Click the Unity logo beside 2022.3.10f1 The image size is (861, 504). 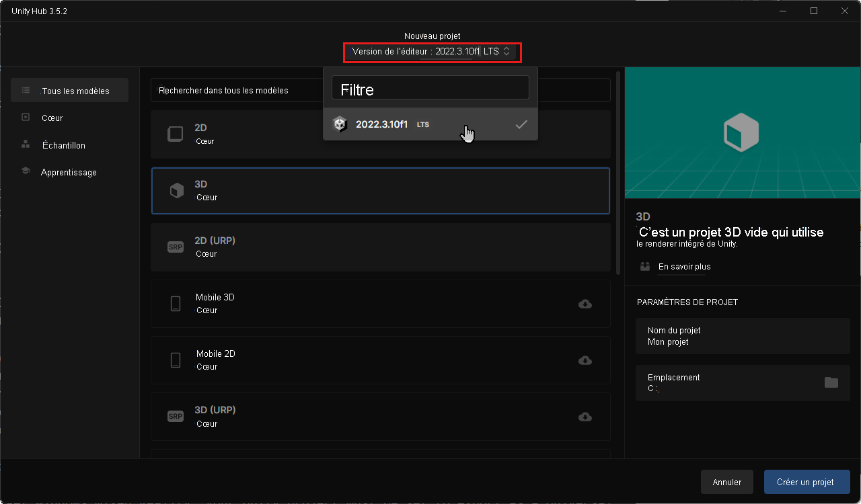[x=340, y=124]
